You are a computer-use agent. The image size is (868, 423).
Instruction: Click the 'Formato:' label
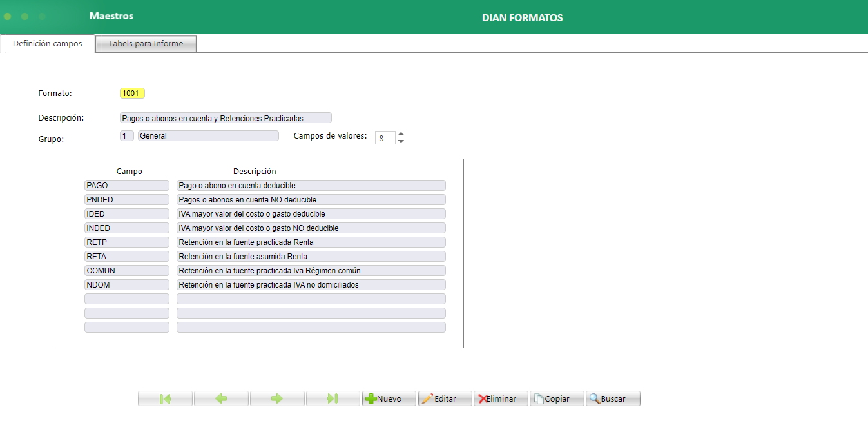[x=55, y=93]
